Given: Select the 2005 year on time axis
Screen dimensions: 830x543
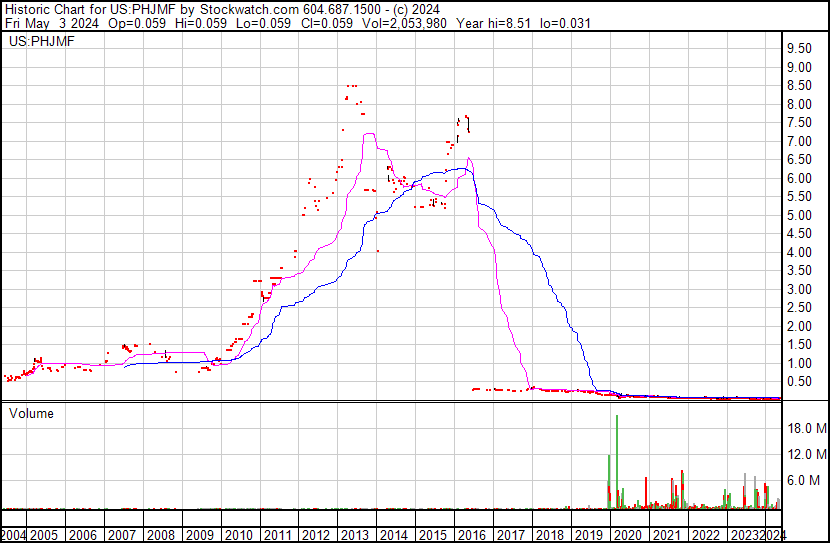Looking at the screenshot, I should point(44,536).
